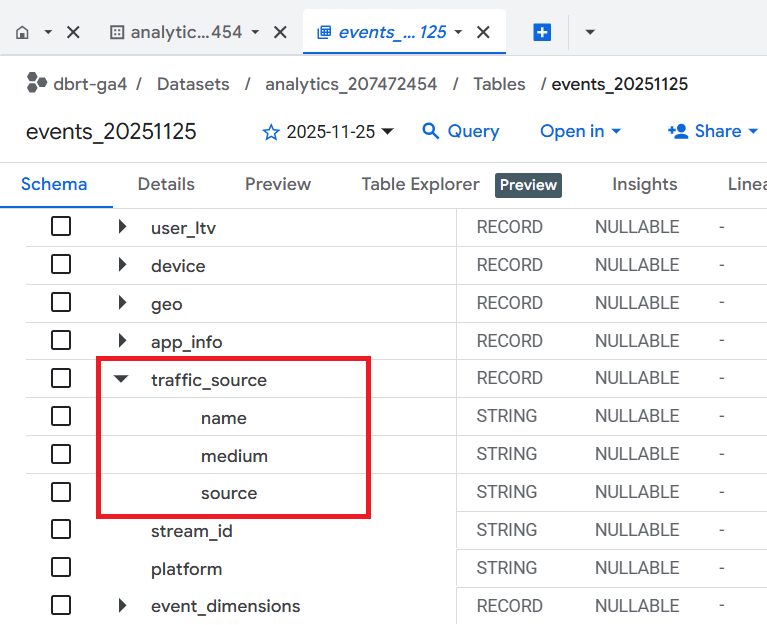Check the traffic_source field checkbox
Screen dimensions: 767x625
61,379
